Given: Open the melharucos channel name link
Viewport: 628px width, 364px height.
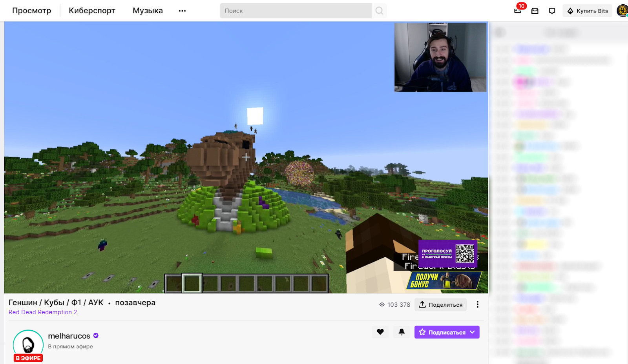Looking at the screenshot, I should click(69, 336).
